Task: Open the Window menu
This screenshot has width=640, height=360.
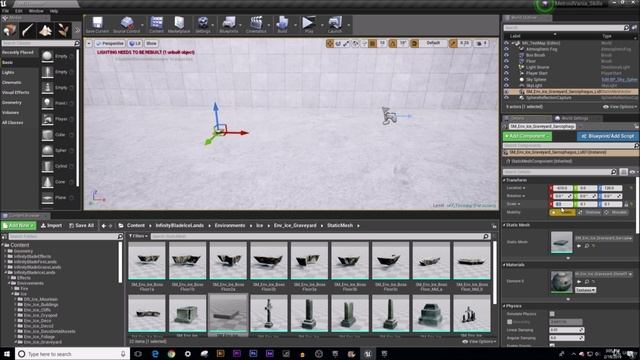Action: (36, 11)
